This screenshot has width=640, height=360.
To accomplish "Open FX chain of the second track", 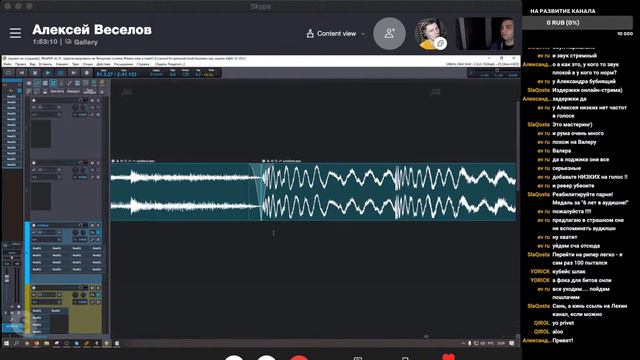I will click(x=93, y=170).
